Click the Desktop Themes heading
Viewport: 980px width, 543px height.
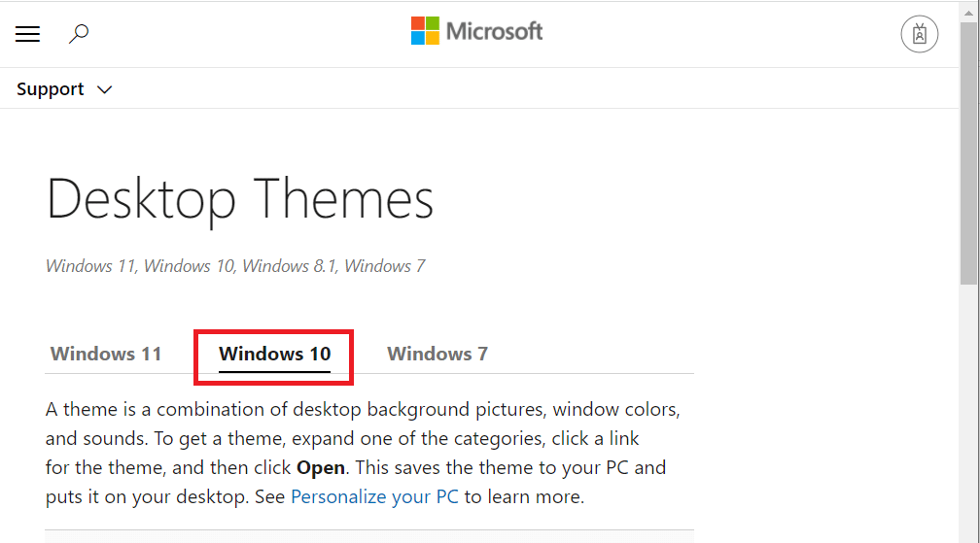coord(239,200)
